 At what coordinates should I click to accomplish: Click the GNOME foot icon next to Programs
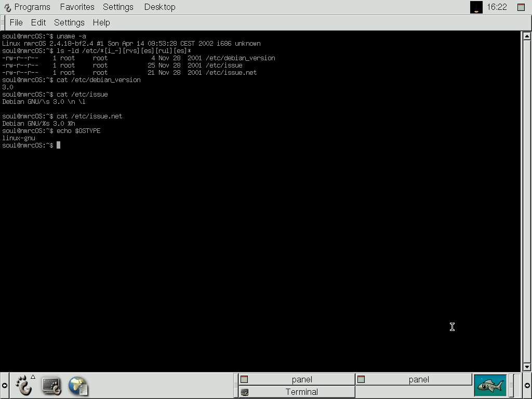7,7
